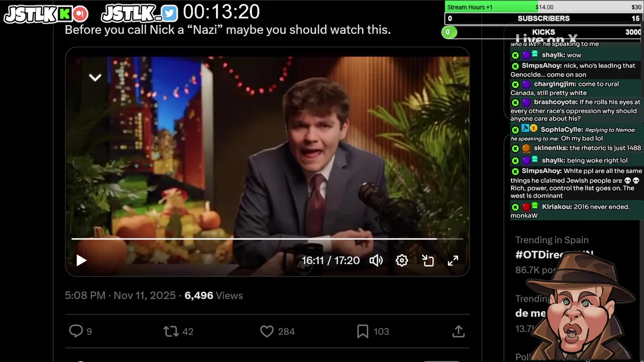Open the video settings gear
The height and width of the screenshot is (362, 644).
click(x=401, y=260)
